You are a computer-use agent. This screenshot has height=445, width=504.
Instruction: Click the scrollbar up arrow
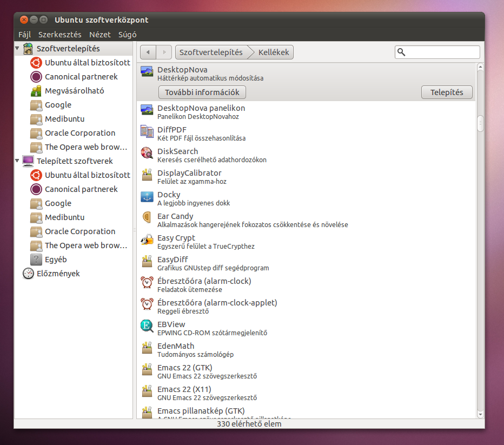480,67
